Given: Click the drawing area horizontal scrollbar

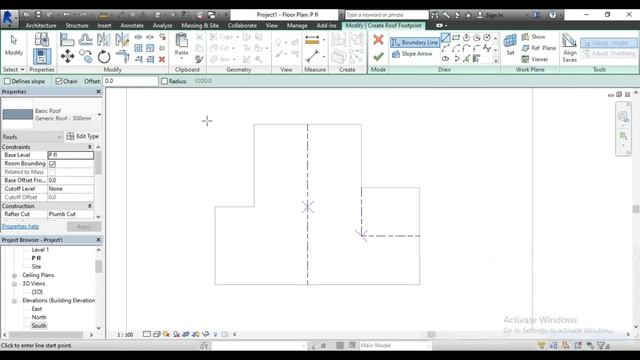Looking at the screenshot, I should 431,334.
